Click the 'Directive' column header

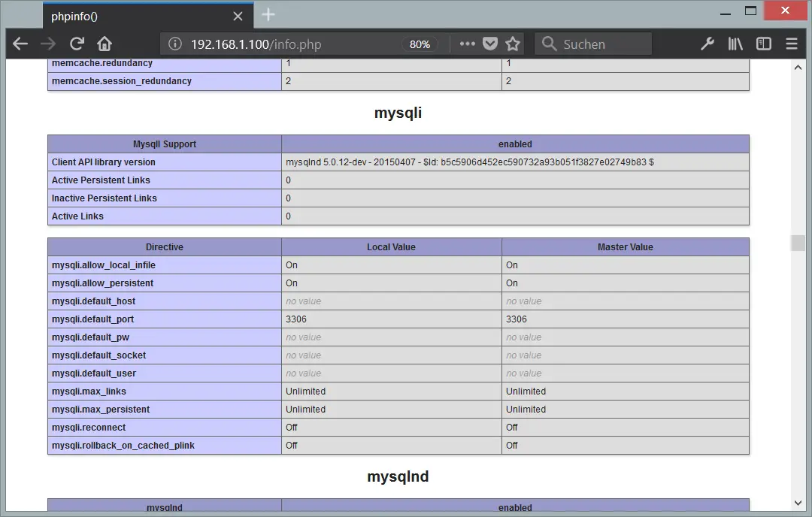(165, 247)
